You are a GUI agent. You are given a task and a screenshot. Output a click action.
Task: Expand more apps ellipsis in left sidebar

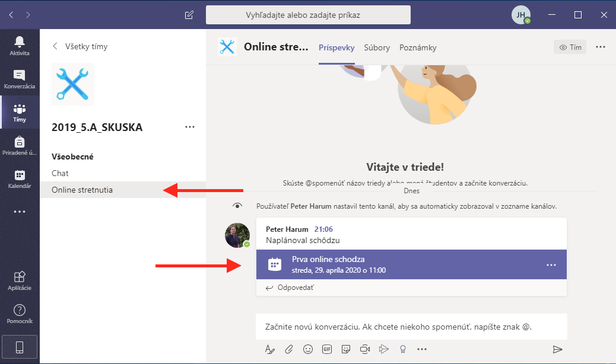(20, 212)
